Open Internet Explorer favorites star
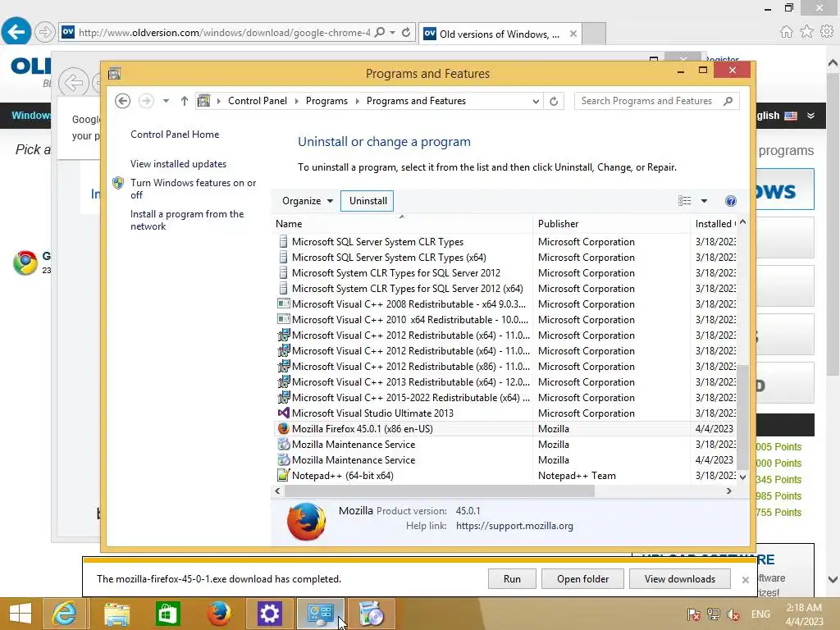Screen dimensions: 840x630 coord(806,32)
